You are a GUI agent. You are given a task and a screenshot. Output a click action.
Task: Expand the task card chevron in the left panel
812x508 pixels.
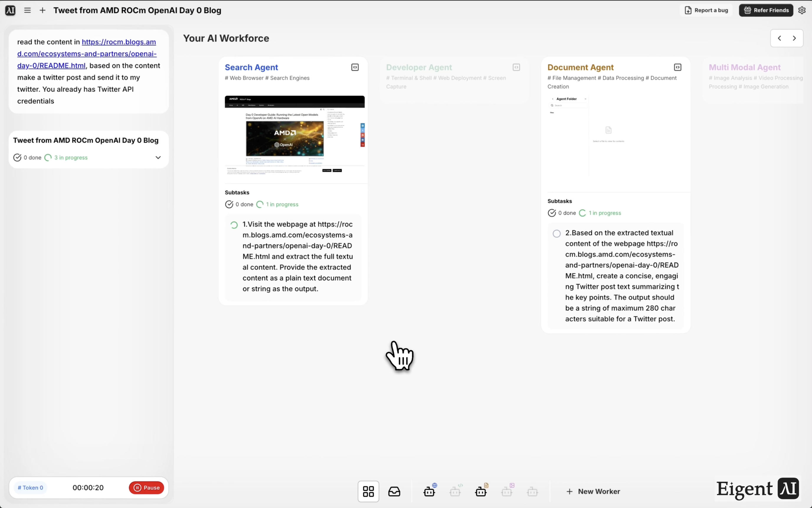[x=158, y=158]
